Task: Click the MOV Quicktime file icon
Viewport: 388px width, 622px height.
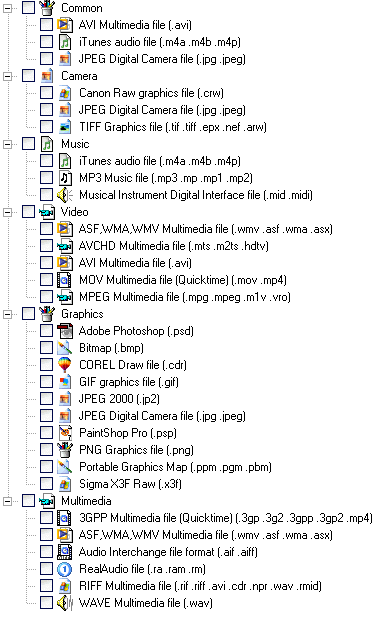Action: 65,280
